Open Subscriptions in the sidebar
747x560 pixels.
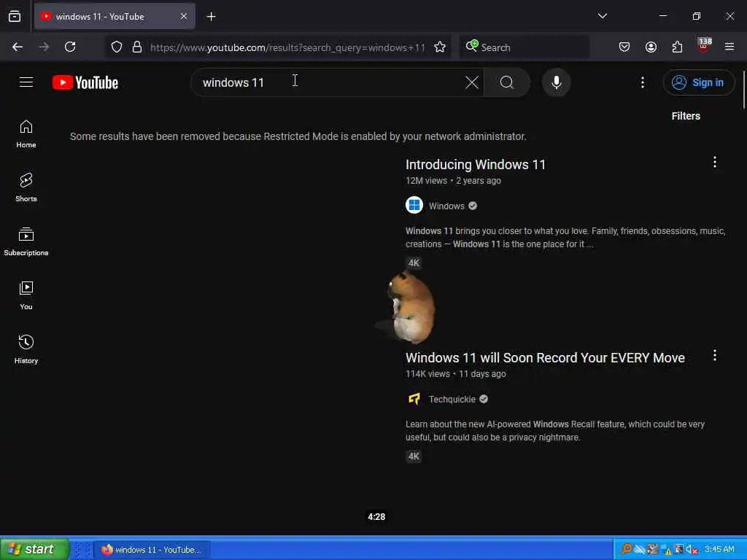[x=26, y=241]
